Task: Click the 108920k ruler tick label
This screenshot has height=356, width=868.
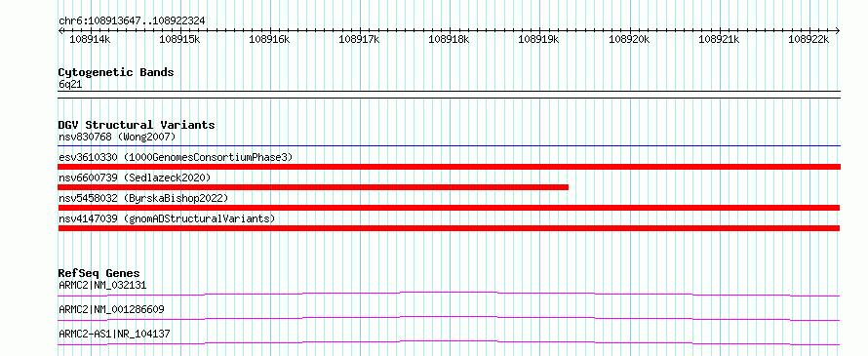Action: (x=629, y=39)
